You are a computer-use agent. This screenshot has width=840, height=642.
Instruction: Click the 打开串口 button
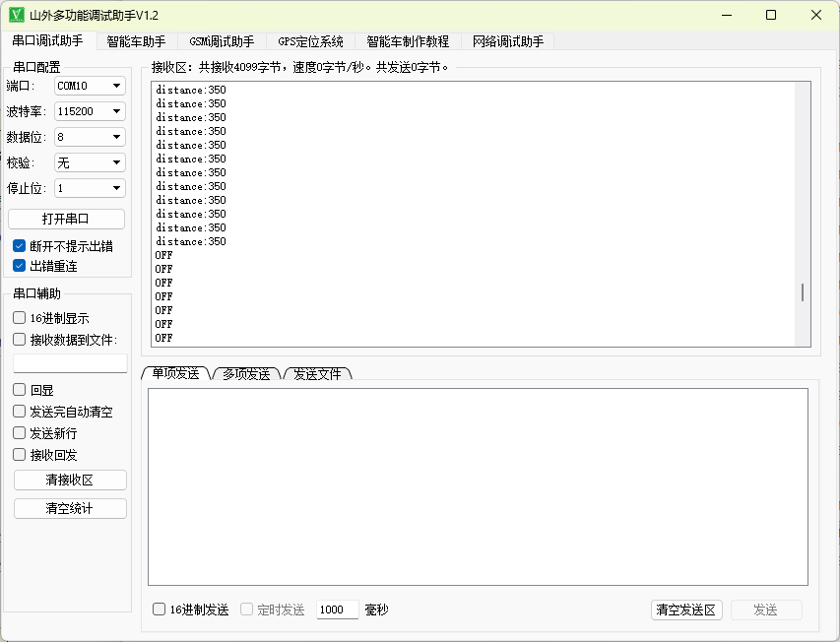pos(66,219)
